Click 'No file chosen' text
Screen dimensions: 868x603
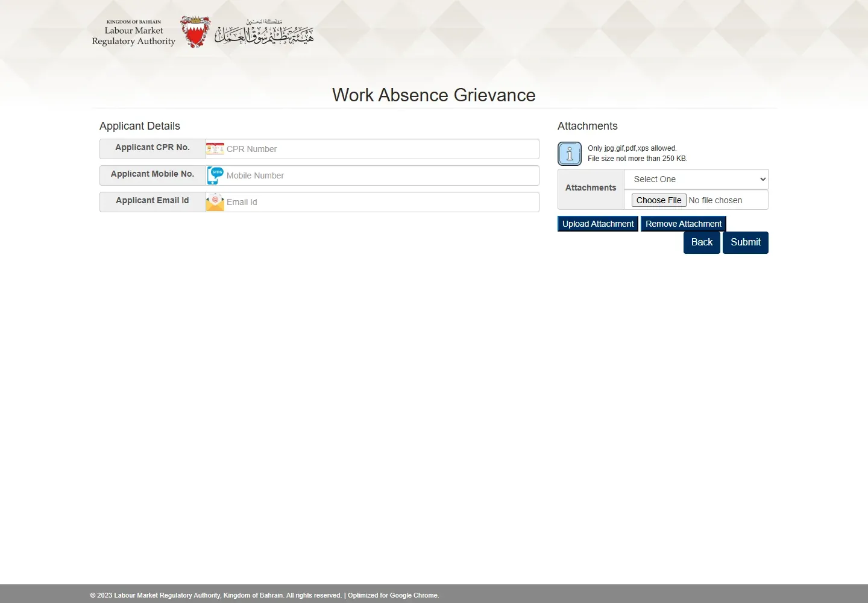coord(715,200)
